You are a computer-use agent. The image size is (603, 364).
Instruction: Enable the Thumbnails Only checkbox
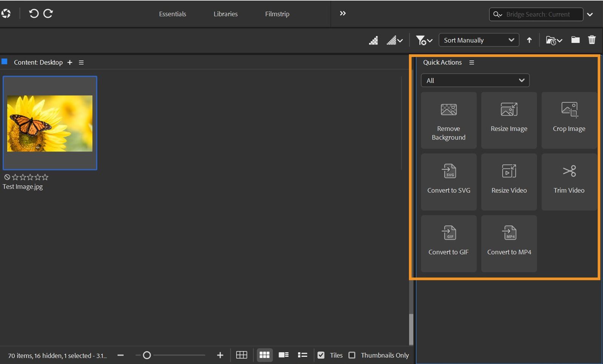click(x=352, y=355)
